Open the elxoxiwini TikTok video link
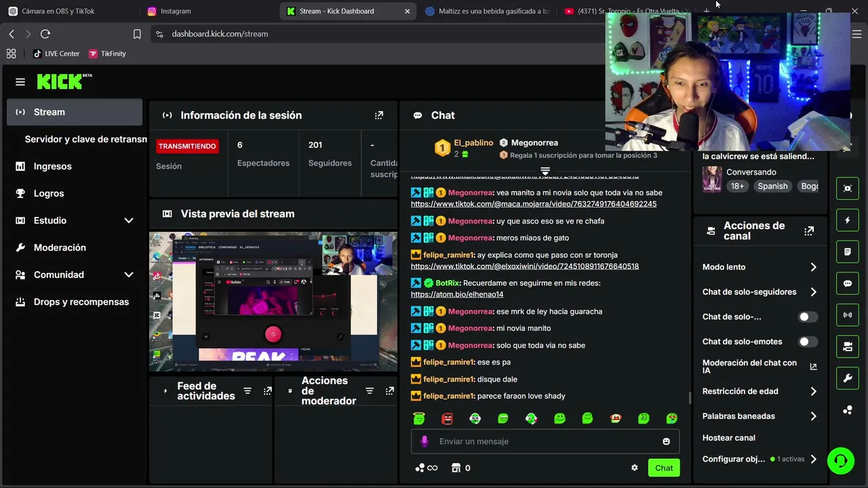Screen dimensions: 868x488 [x=525, y=266]
